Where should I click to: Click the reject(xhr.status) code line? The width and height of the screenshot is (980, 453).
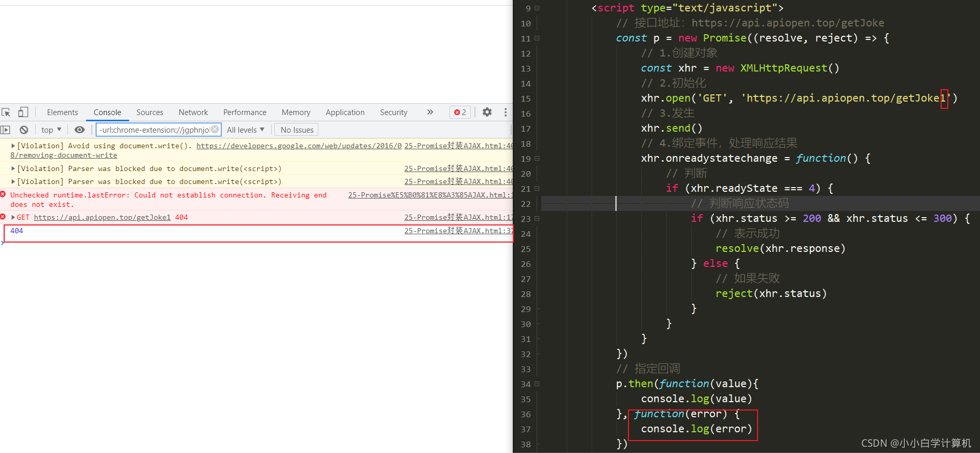point(771,293)
